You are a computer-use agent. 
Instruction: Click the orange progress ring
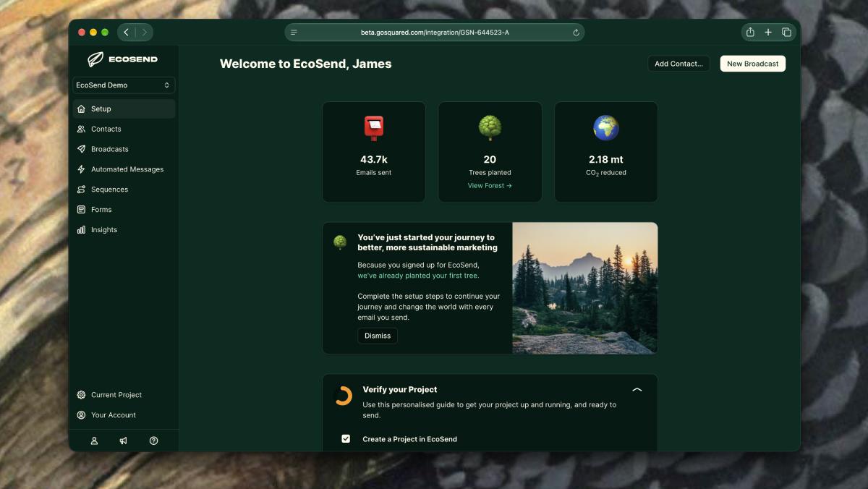click(343, 396)
